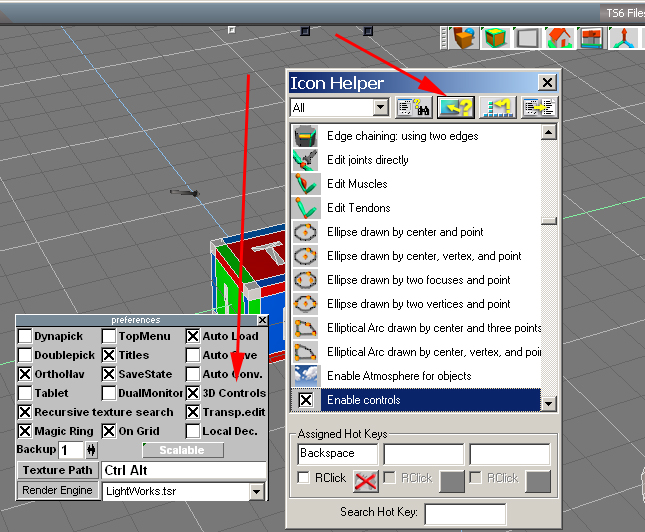The height and width of the screenshot is (532, 645).
Task: Click the green-edged cube toolbar icon
Action: tap(496, 38)
